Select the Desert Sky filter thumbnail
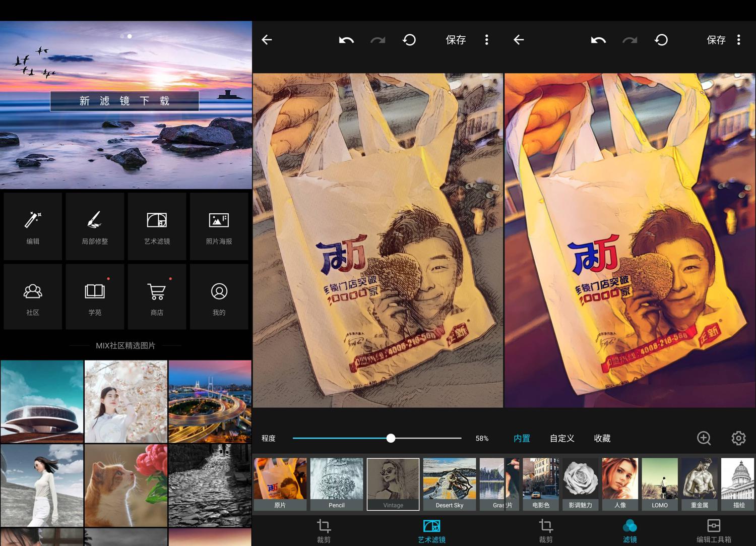This screenshot has width=756, height=546. pyautogui.click(x=449, y=484)
